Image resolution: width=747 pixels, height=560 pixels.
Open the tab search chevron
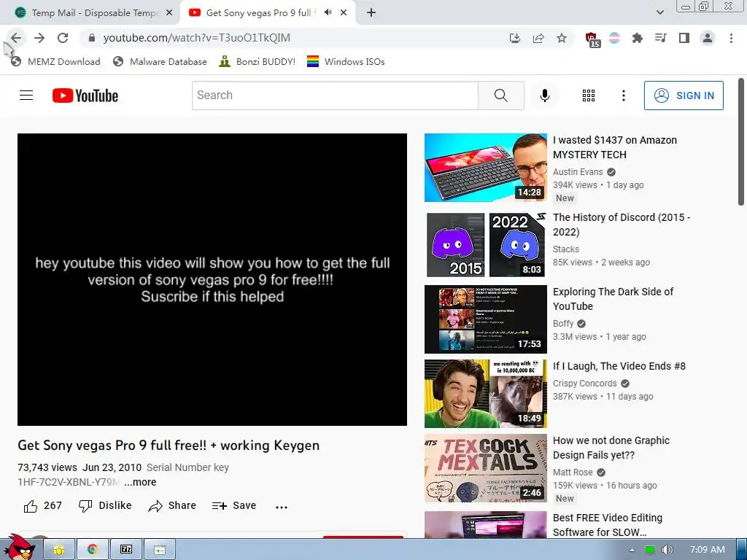click(659, 12)
